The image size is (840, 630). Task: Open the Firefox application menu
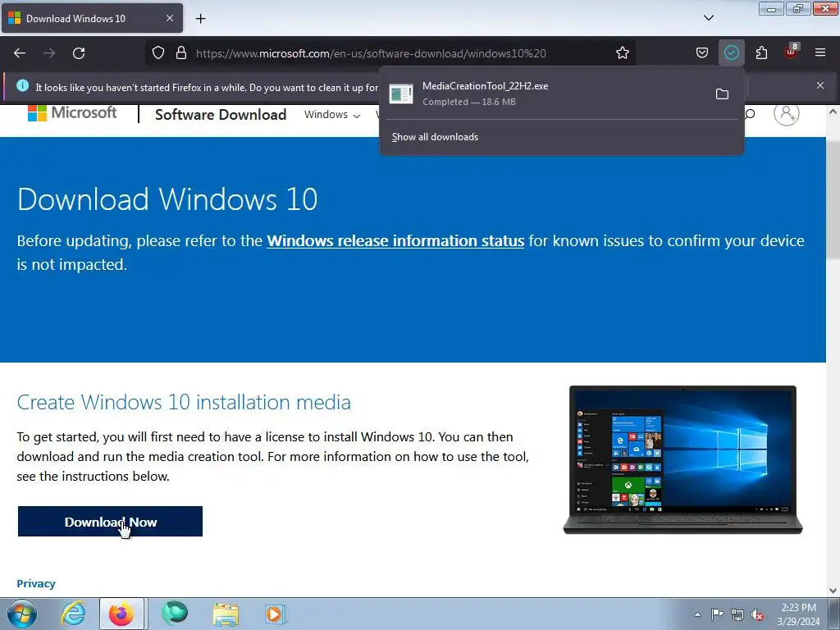coord(820,52)
